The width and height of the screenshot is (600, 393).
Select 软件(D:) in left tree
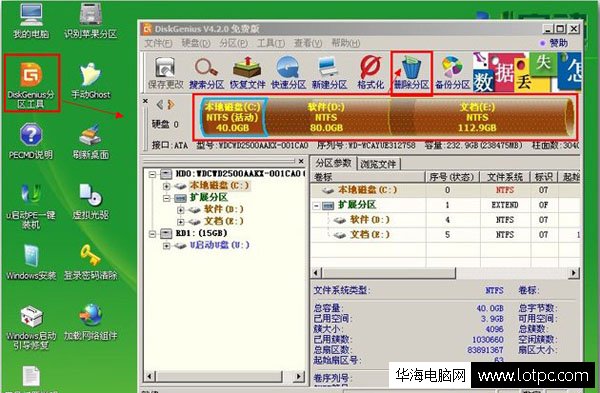[223, 210]
